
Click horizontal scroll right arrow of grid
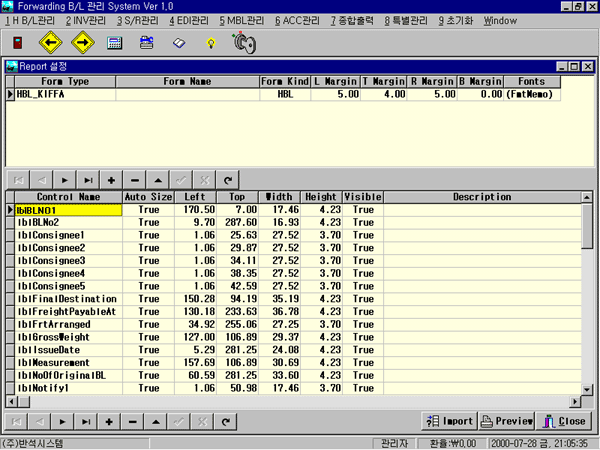(x=575, y=402)
